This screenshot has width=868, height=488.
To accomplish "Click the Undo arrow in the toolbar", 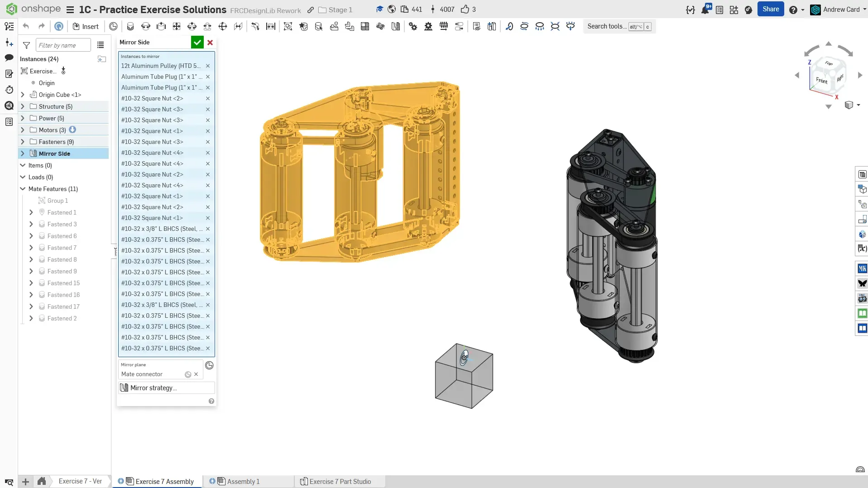I will pyautogui.click(x=26, y=26).
